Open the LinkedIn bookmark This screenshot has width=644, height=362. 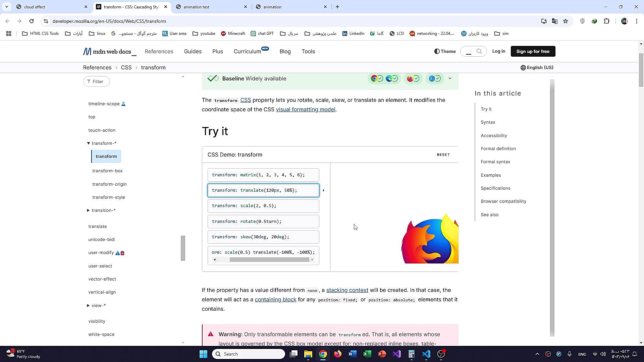pos(353,34)
